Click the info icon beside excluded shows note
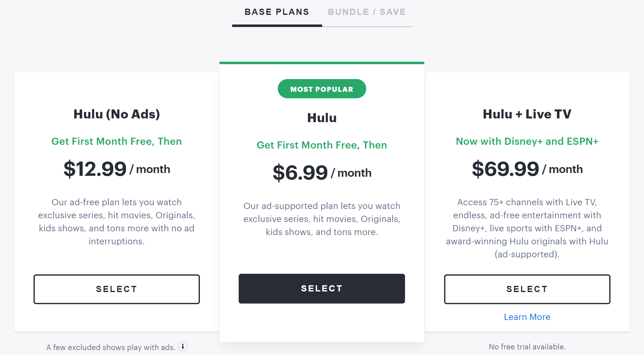Screen dimensions: 644x355 [183, 346]
